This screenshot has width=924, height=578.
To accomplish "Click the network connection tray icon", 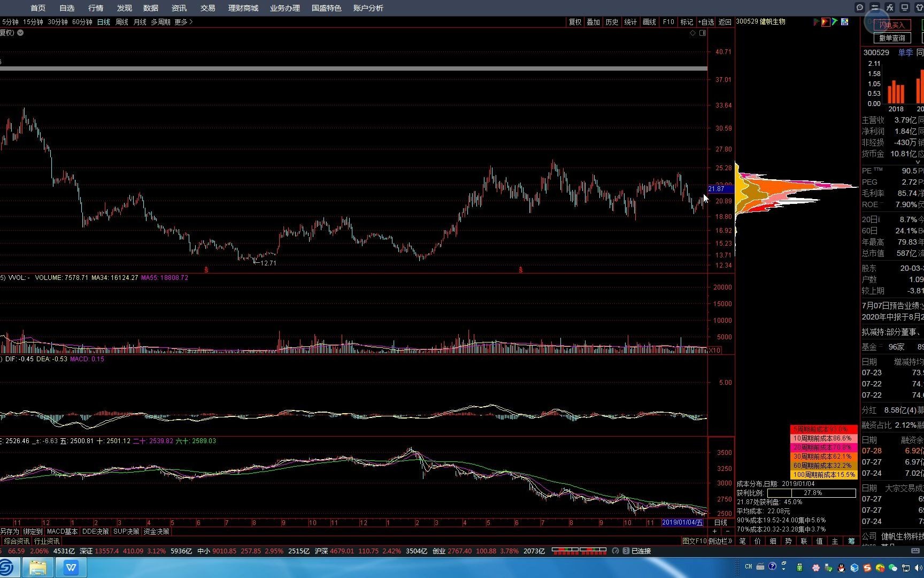I will point(906,567).
